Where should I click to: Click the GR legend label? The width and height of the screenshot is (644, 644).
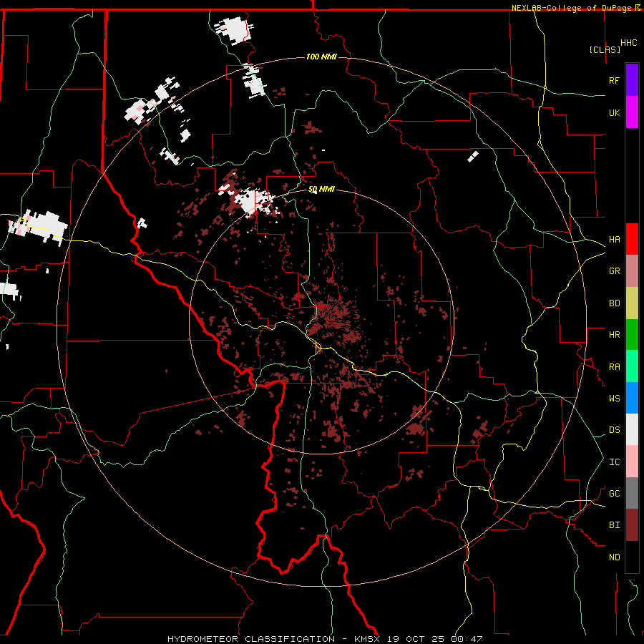[x=614, y=271]
